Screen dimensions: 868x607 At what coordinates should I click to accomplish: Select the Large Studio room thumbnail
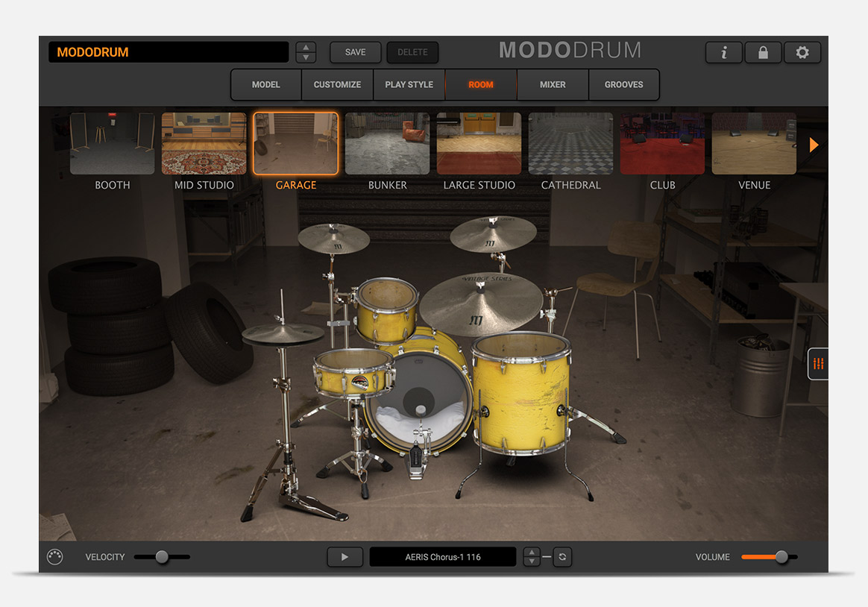[x=479, y=143]
